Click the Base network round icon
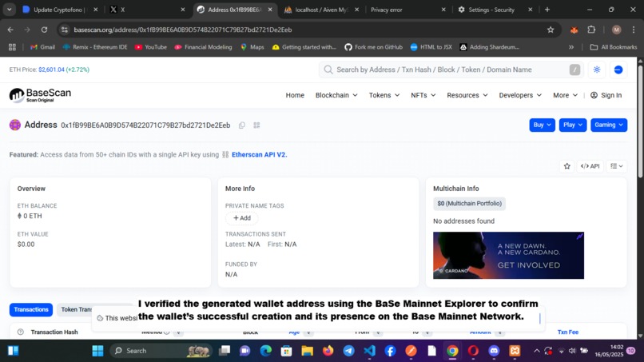The image size is (644, 362). [x=618, y=70]
